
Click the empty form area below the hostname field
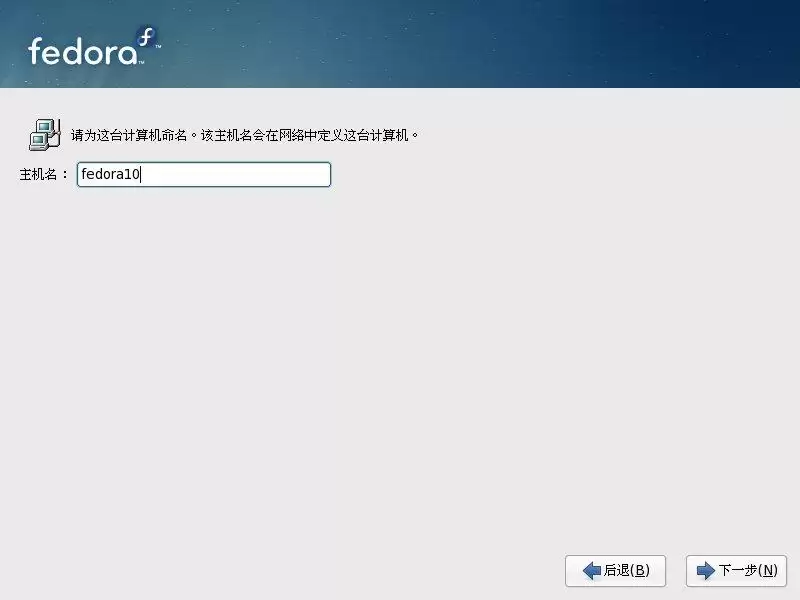[400, 350]
